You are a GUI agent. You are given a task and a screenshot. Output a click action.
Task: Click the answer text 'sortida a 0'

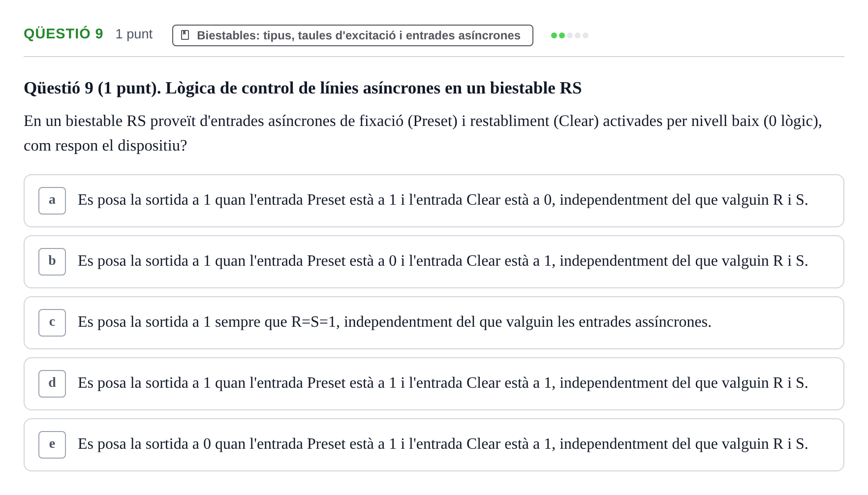[443, 444]
